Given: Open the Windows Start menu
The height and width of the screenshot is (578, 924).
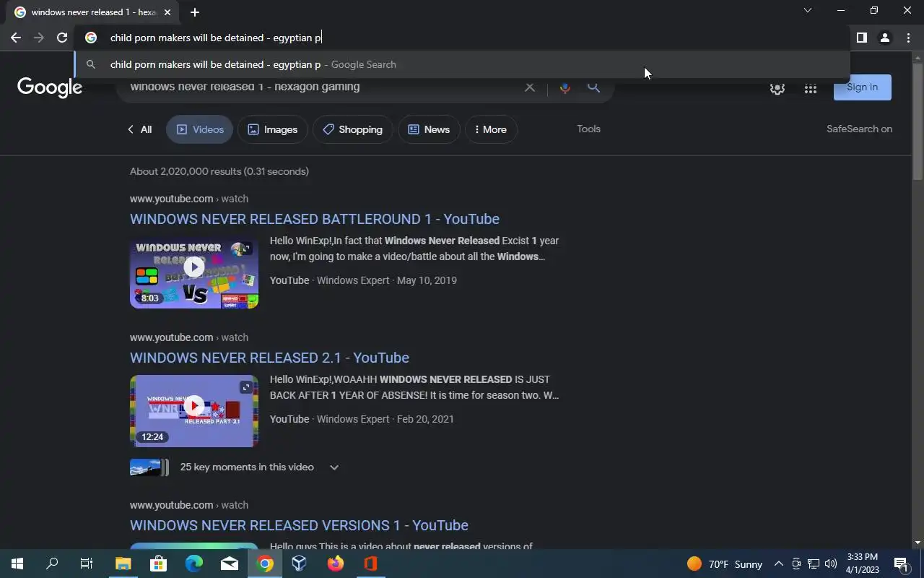Looking at the screenshot, I should [x=17, y=564].
